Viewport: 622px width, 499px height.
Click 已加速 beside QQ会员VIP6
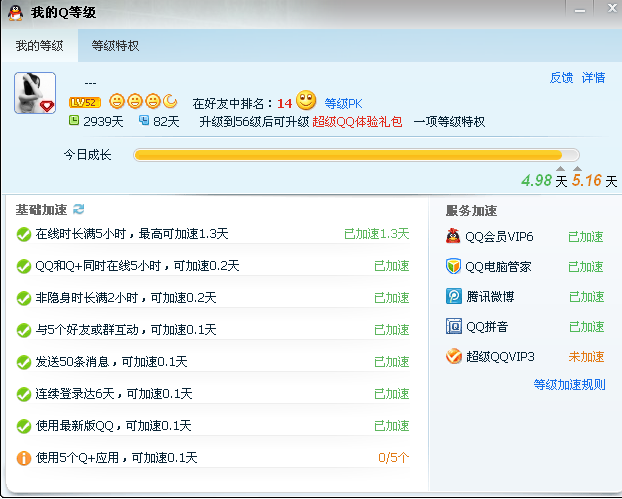(x=586, y=237)
